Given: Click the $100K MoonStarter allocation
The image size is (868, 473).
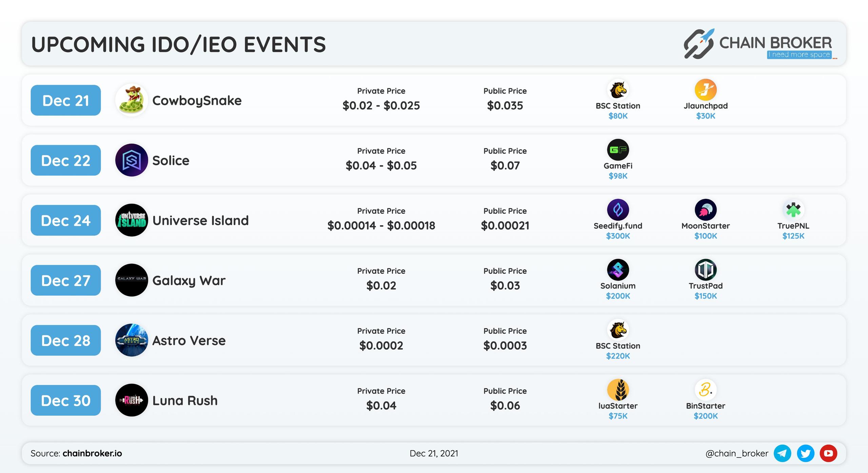Looking at the screenshot, I should (x=706, y=236).
